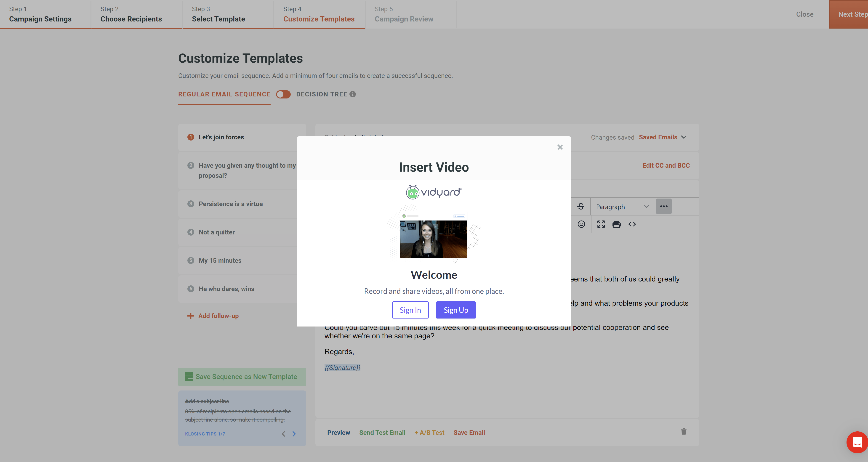
Task: Close the Insert Video dialog
Action: (560, 147)
